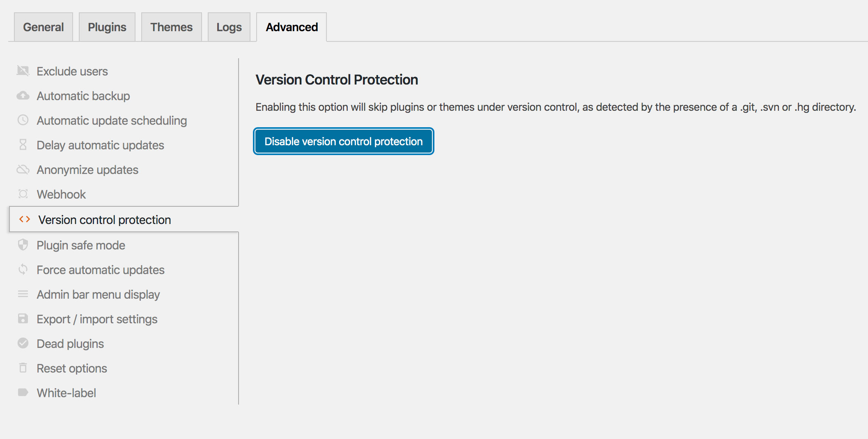Viewport: 868px width, 439px height.
Task: Click the Automatic backup cloud icon
Action: [23, 96]
